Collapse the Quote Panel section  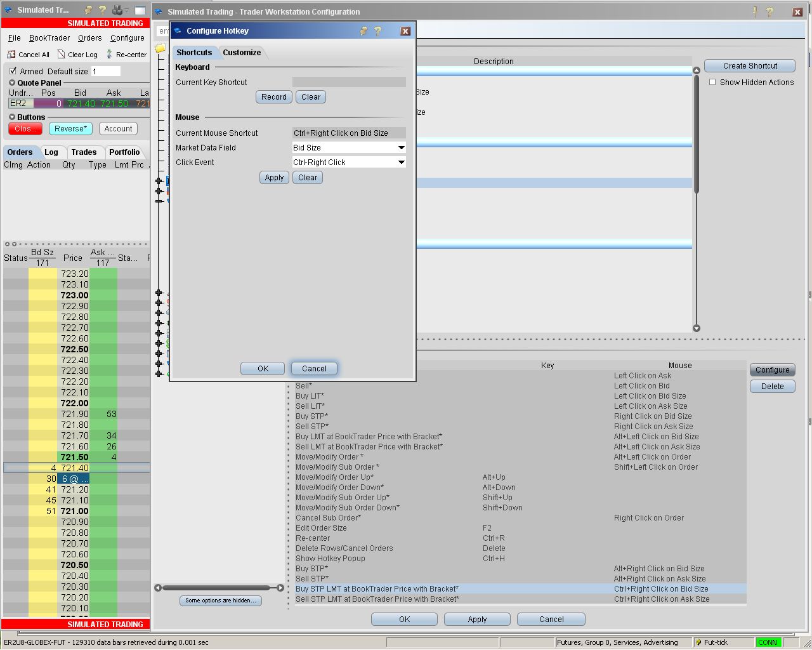pos(12,83)
